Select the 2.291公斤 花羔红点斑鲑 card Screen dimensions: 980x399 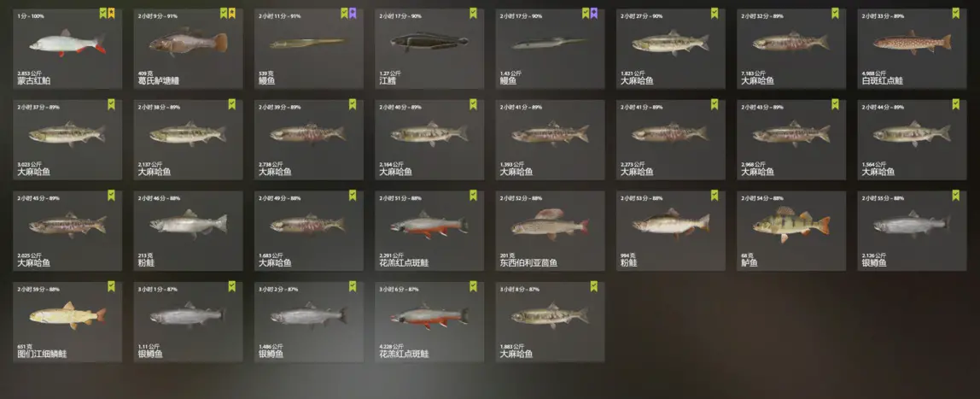pos(429,231)
